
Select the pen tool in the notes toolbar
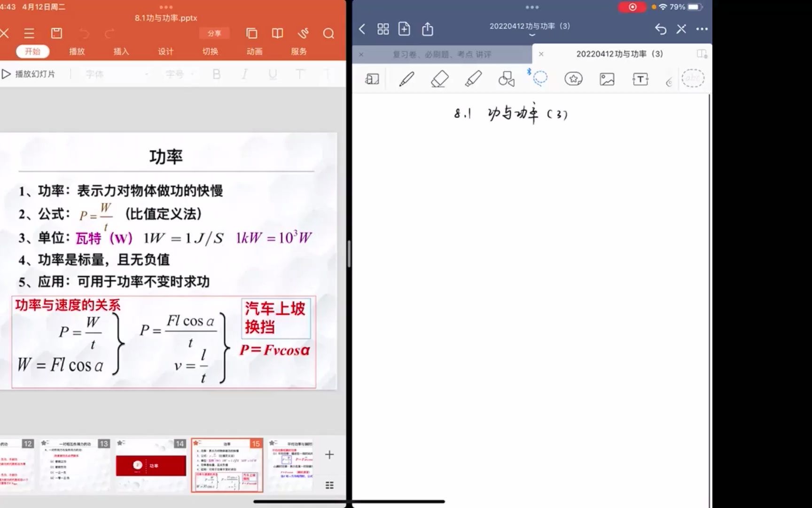pyautogui.click(x=406, y=79)
